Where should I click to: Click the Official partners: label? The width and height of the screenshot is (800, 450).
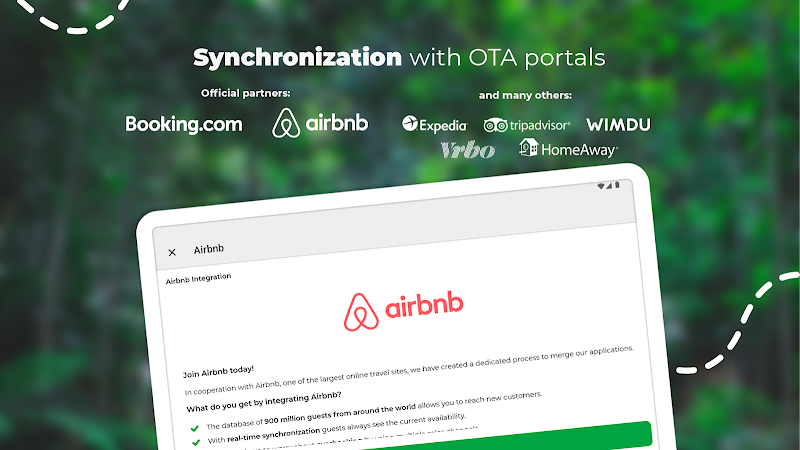pyautogui.click(x=245, y=93)
